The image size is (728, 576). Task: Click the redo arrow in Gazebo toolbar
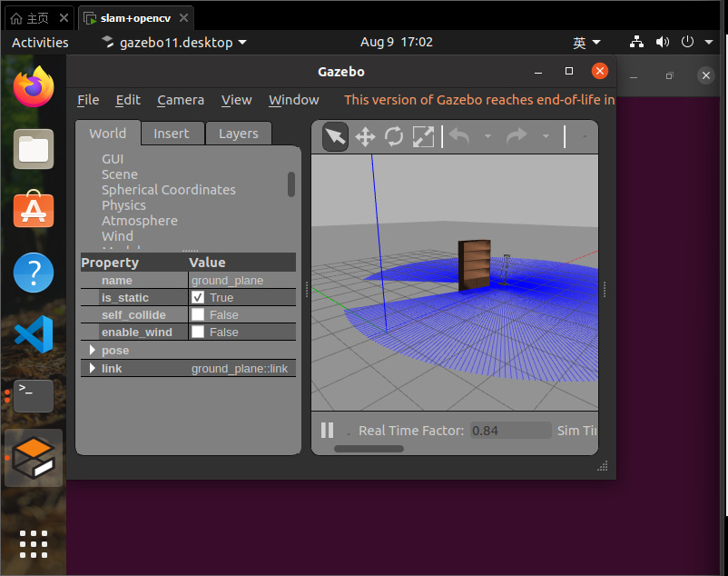[516, 136]
